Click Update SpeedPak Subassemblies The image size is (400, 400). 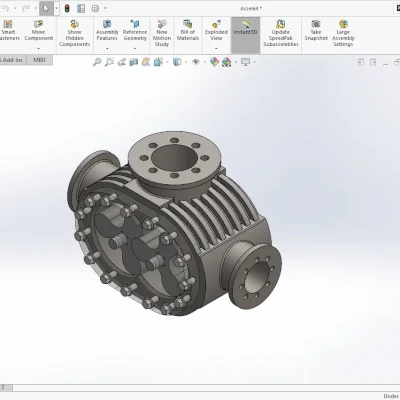[x=281, y=33]
